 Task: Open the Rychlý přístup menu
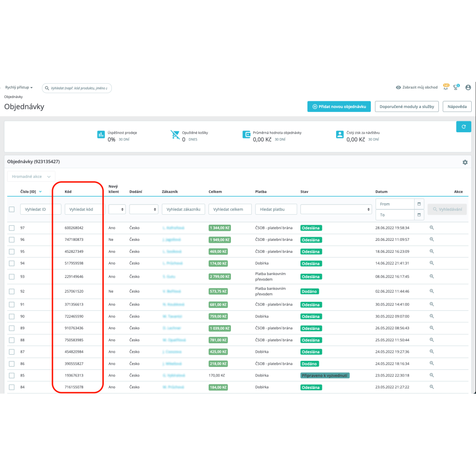[x=19, y=88]
